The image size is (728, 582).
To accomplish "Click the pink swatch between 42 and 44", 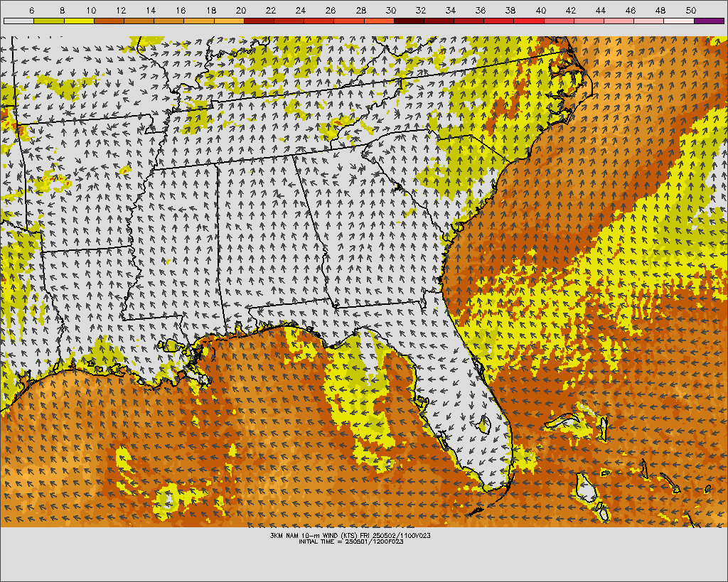I will [x=589, y=21].
